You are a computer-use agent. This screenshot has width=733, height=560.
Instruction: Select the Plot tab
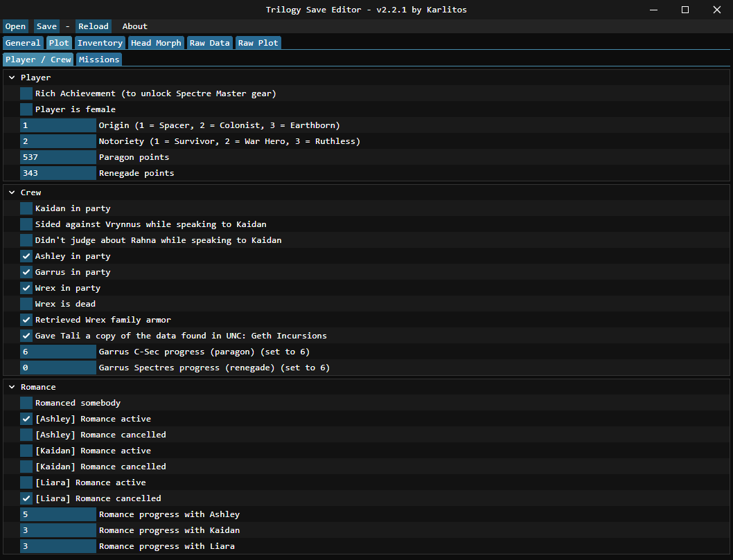(59, 43)
